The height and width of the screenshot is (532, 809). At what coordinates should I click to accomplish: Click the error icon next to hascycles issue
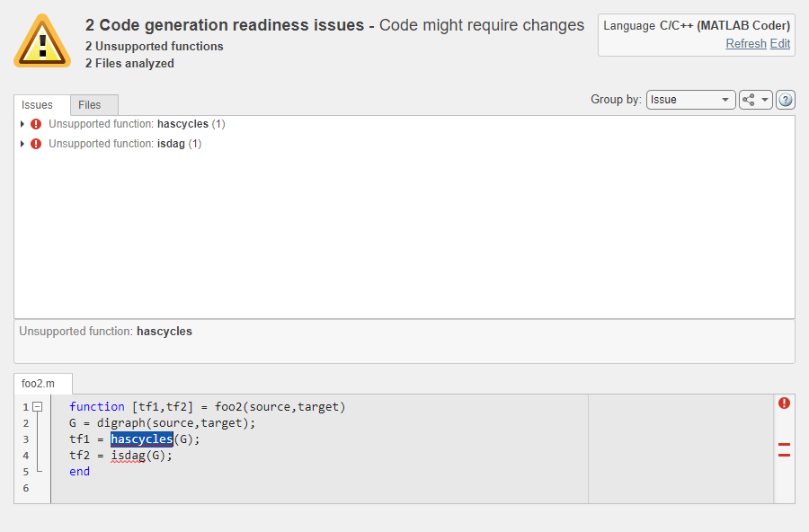(x=35, y=124)
